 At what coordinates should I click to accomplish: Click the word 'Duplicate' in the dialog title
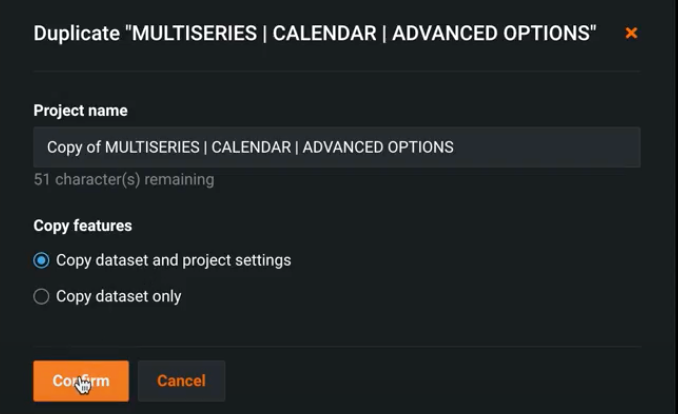[76, 33]
